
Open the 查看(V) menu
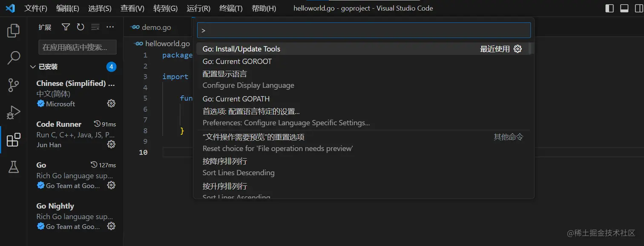(132, 9)
